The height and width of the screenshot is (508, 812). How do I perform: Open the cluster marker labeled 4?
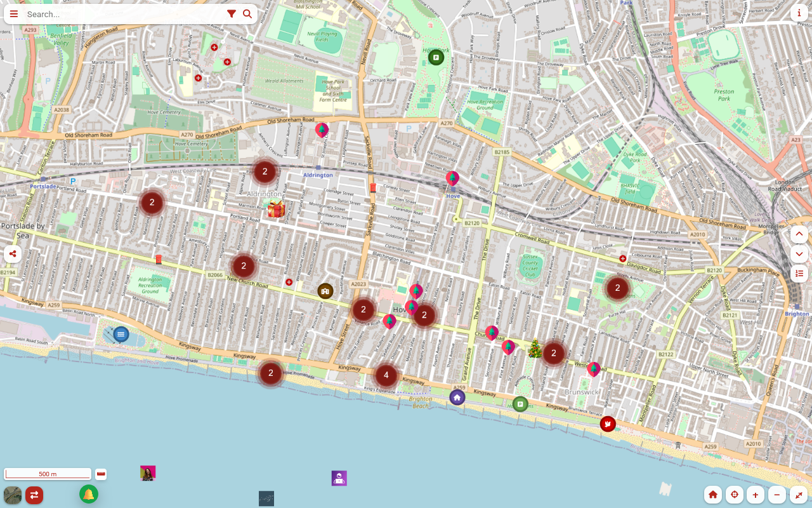click(x=386, y=375)
